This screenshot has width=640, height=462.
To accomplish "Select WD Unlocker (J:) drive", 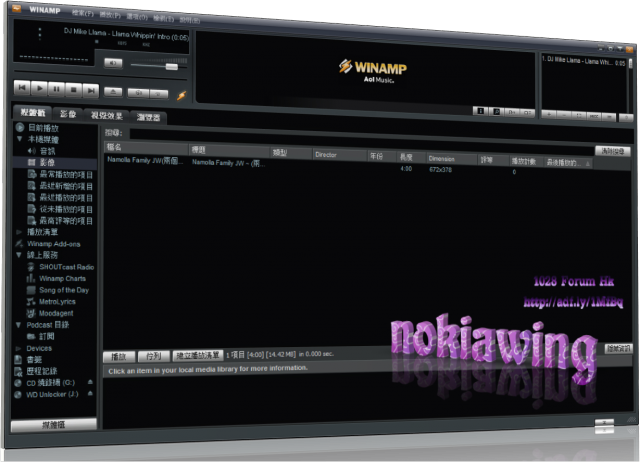I will click(x=52, y=394).
